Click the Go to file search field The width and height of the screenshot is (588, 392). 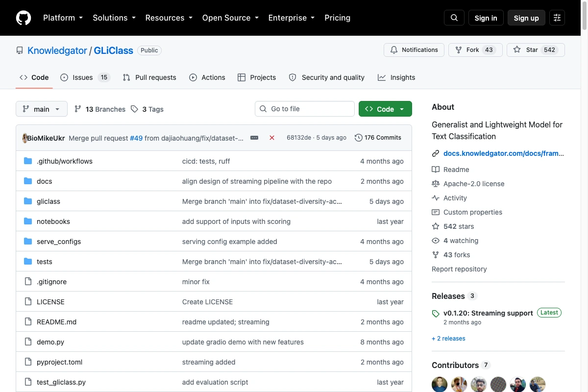tap(305, 109)
